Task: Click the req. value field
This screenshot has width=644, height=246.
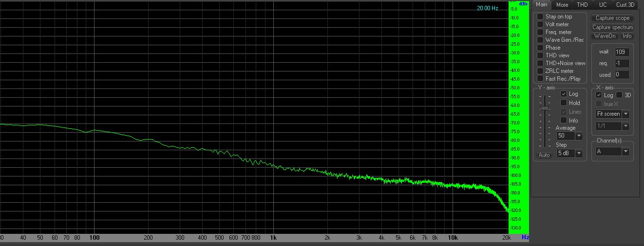Action: click(x=622, y=63)
